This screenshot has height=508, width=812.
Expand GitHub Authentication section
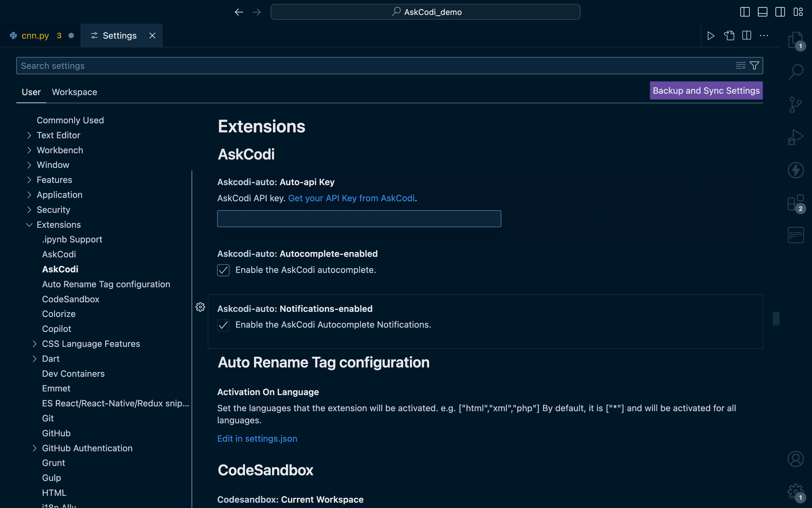click(x=35, y=448)
